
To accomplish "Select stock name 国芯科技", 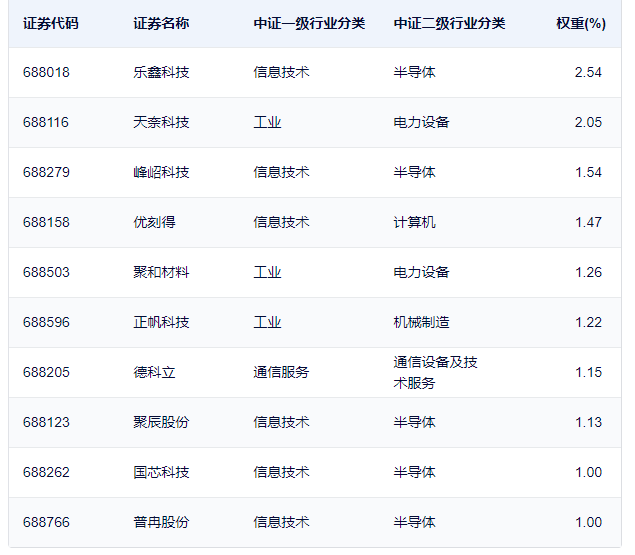I will [161, 472].
